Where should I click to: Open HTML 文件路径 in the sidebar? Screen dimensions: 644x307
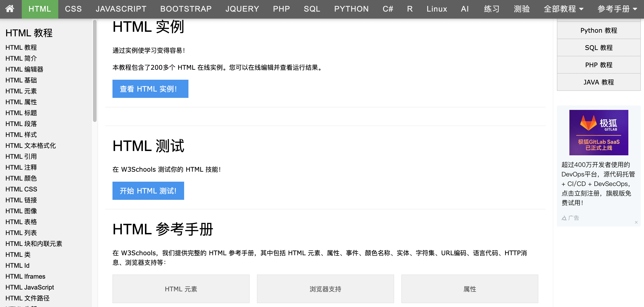click(x=27, y=298)
